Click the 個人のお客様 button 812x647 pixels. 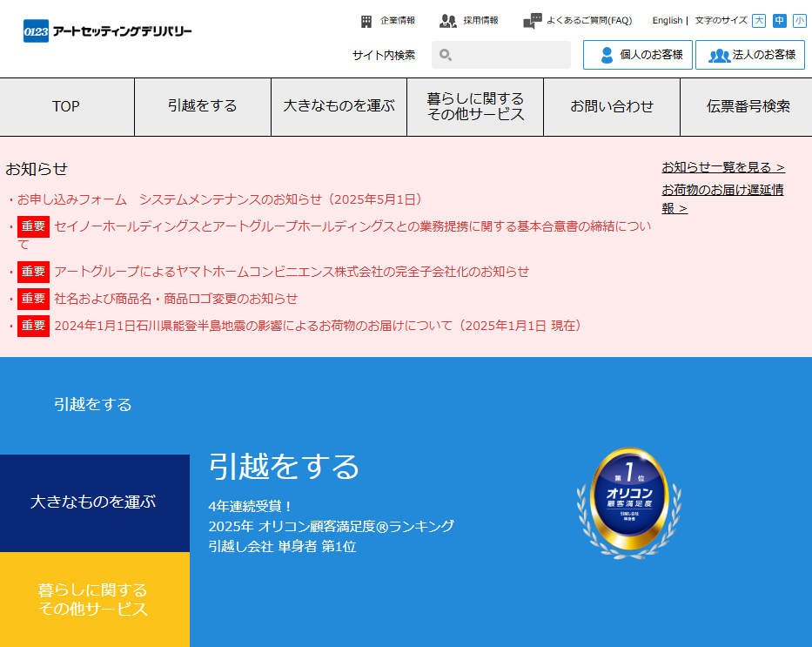tap(637, 55)
